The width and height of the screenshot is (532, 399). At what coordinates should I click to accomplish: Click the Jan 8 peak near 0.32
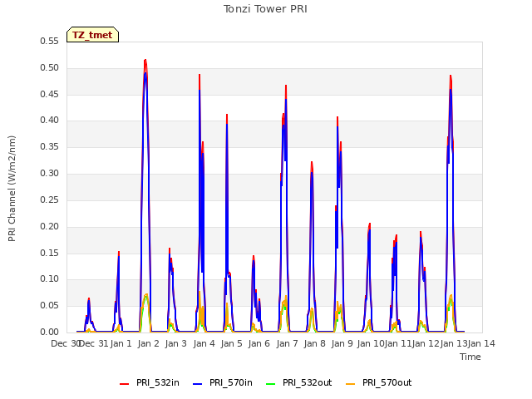[312, 163]
